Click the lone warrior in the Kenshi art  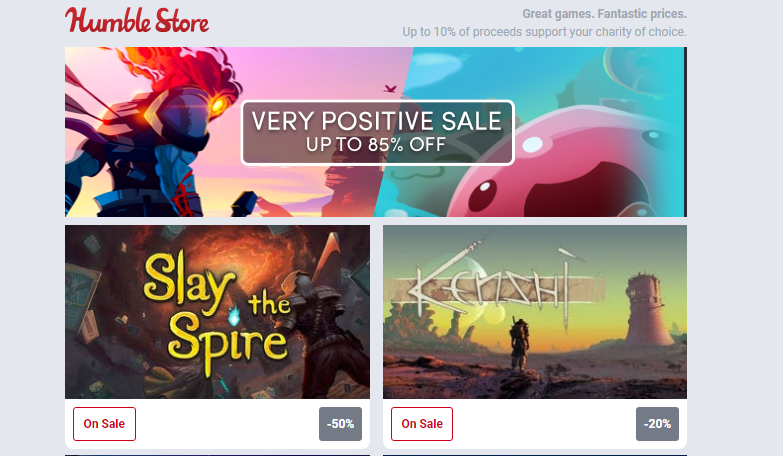click(518, 344)
